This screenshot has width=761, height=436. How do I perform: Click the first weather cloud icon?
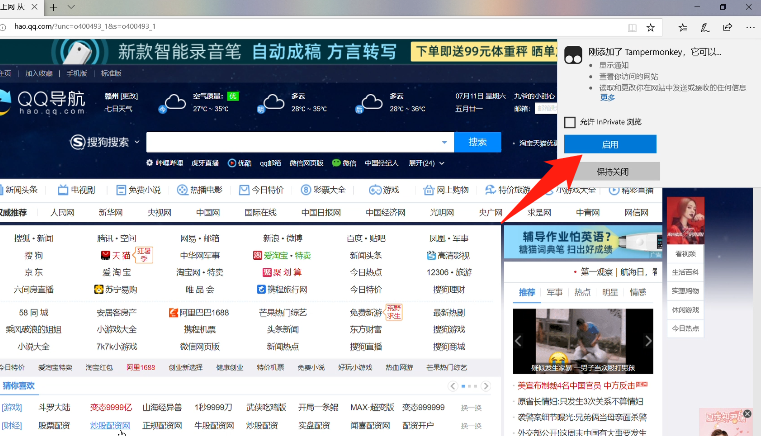tap(173, 103)
